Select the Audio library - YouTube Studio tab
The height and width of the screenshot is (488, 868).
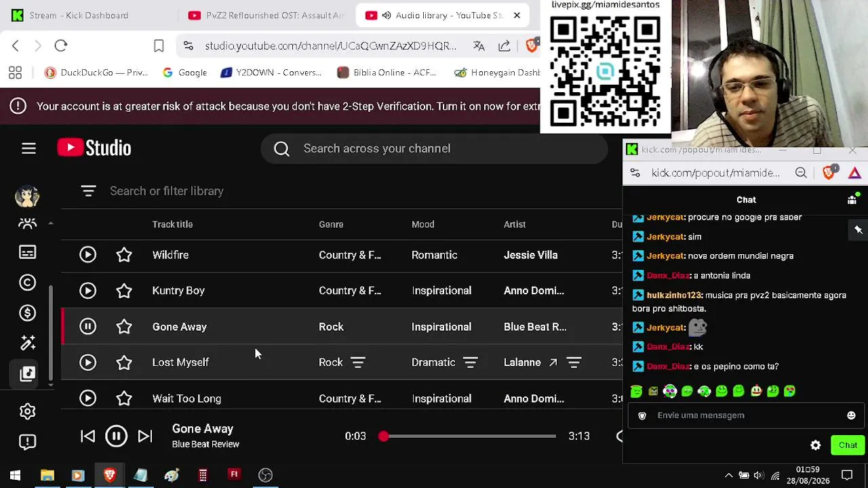click(441, 15)
